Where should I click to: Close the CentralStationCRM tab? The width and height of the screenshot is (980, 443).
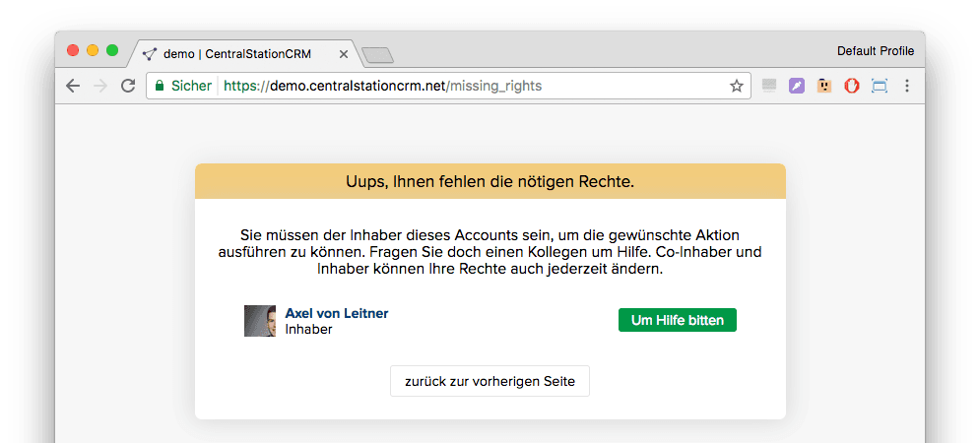click(344, 54)
